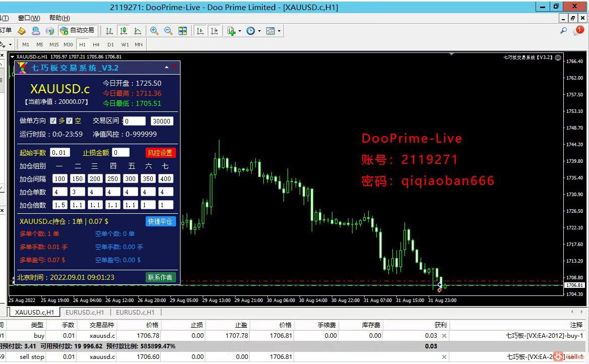Switch chart to line chart style
589x364 pixels.
pyautogui.click(x=138, y=31)
